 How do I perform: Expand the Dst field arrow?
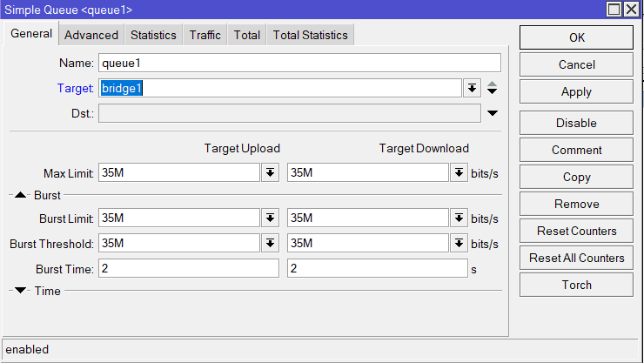(x=492, y=113)
